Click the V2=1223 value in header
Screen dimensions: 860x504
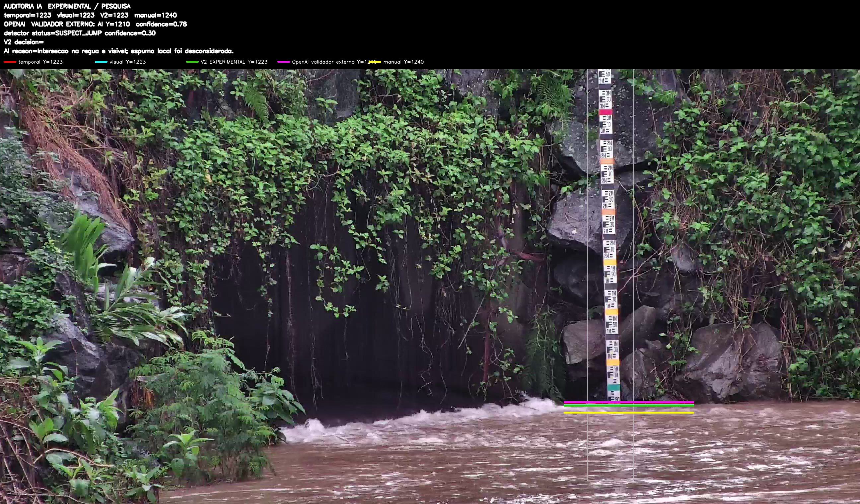[x=114, y=15]
